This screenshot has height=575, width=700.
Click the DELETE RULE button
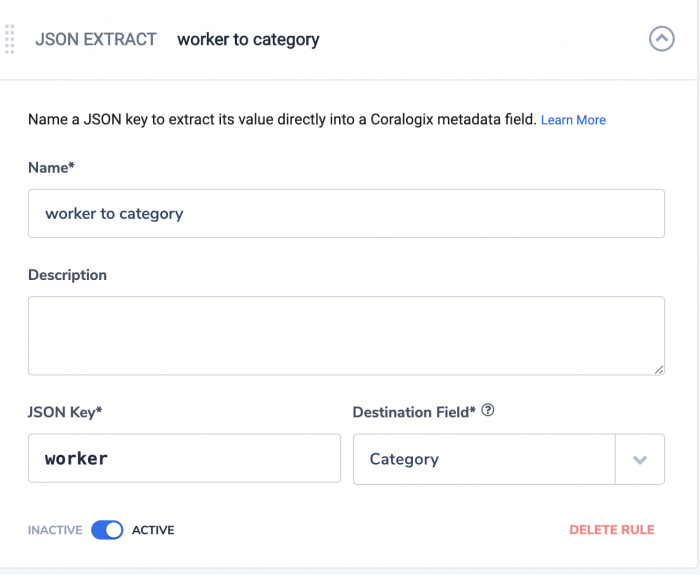(612, 530)
